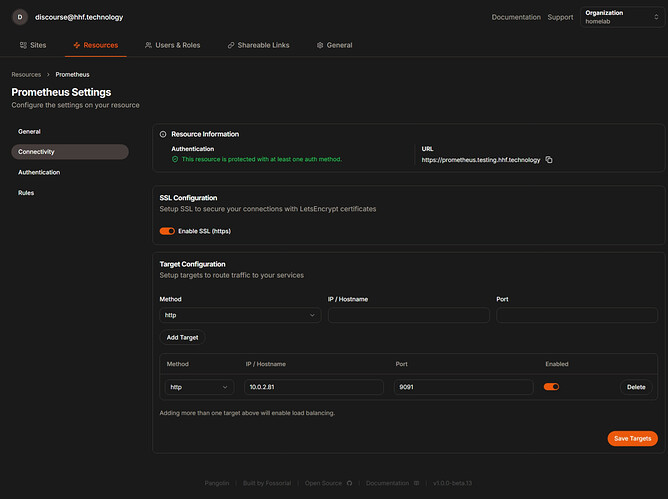Click the Prometheus breadcrumb item
Viewport: 668px width, 499px height.
click(72, 75)
